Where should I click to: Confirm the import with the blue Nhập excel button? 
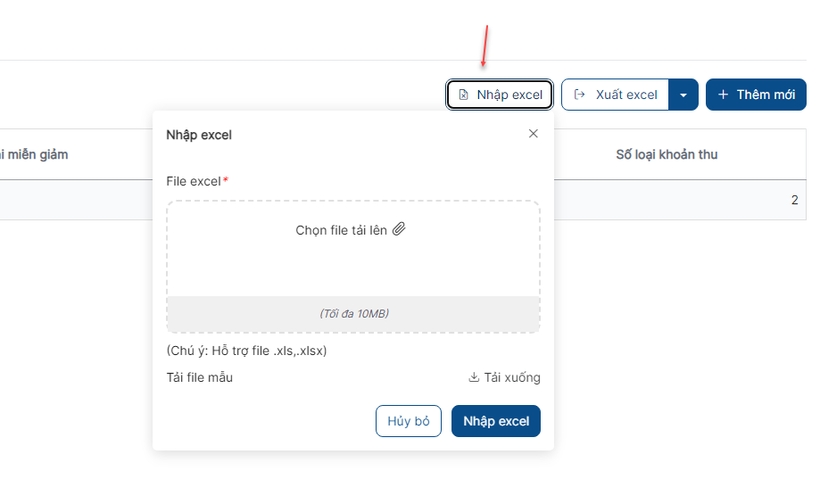click(496, 421)
